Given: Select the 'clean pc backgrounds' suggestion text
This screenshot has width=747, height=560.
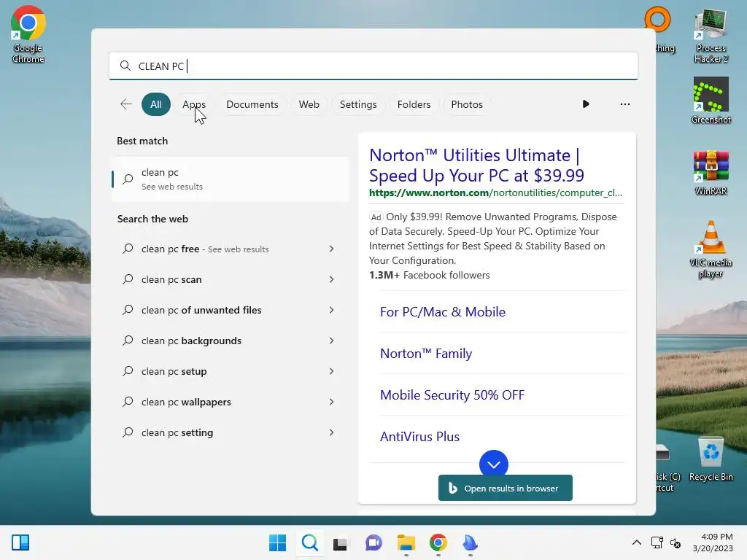Looking at the screenshot, I should click(x=192, y=341).
